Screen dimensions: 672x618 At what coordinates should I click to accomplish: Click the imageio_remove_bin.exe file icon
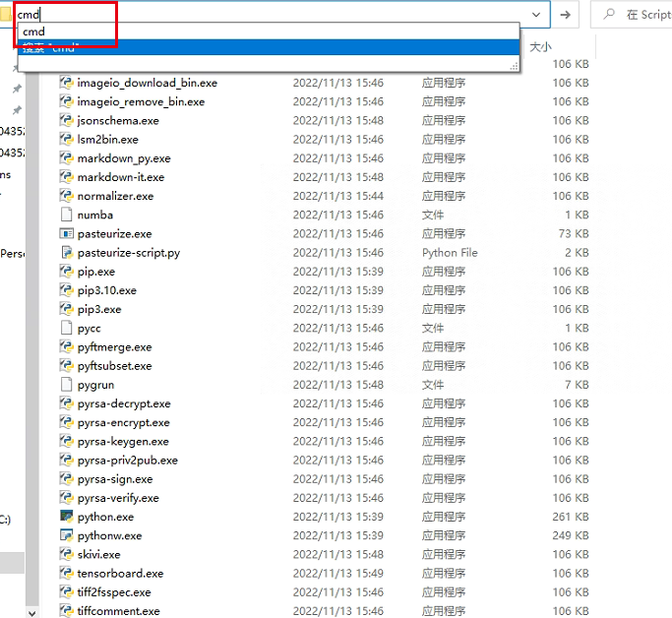pyautogui.click(x=67, y=101)
